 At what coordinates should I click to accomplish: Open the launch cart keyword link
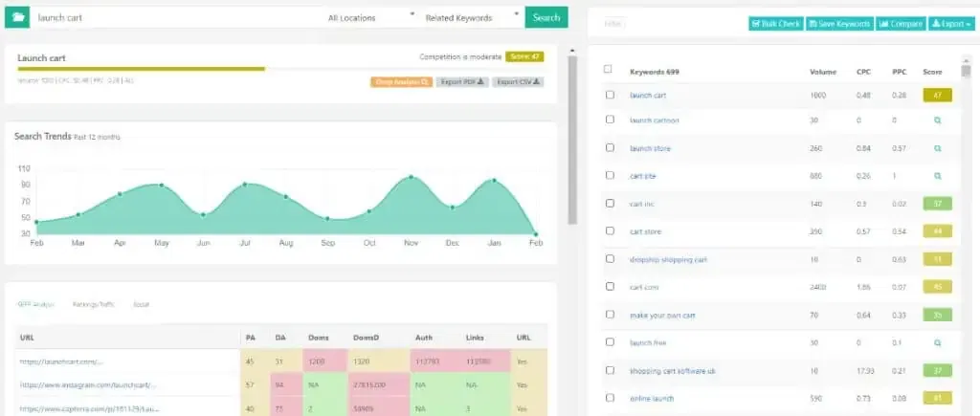(648, 96)
